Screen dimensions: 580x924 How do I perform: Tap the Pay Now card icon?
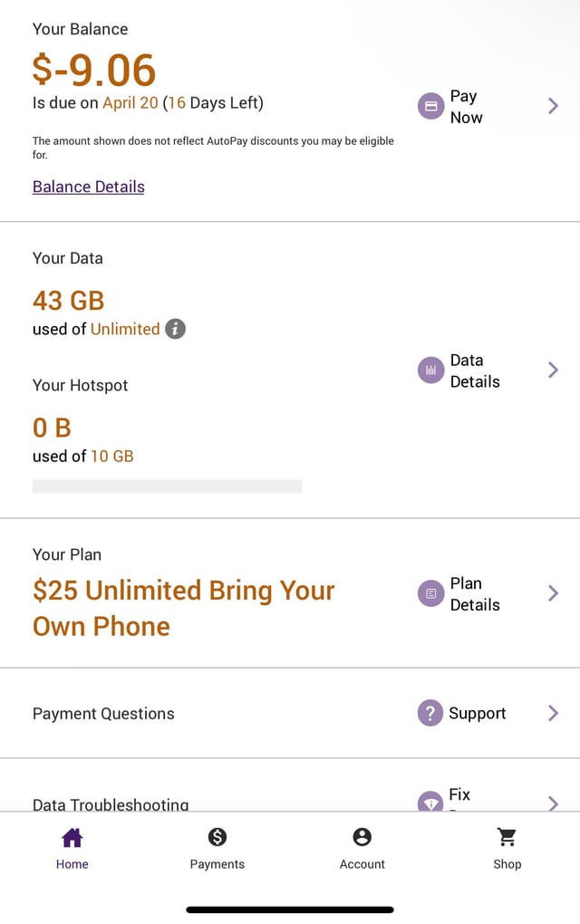pos(430,106)
